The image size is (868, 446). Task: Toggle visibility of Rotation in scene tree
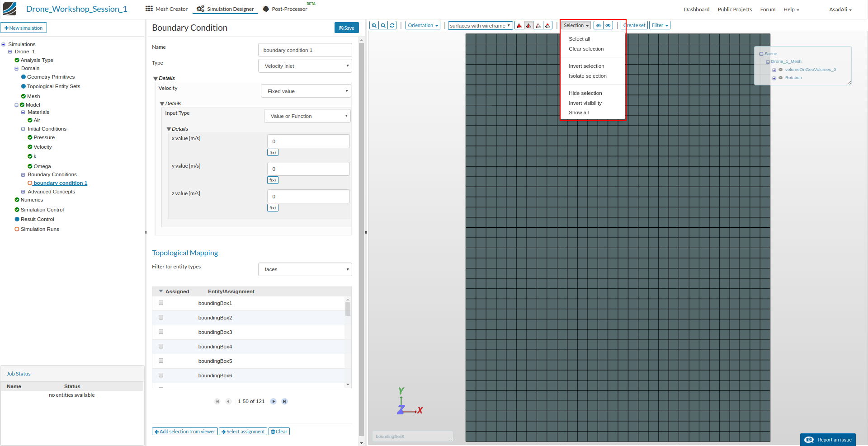(780, 78)
